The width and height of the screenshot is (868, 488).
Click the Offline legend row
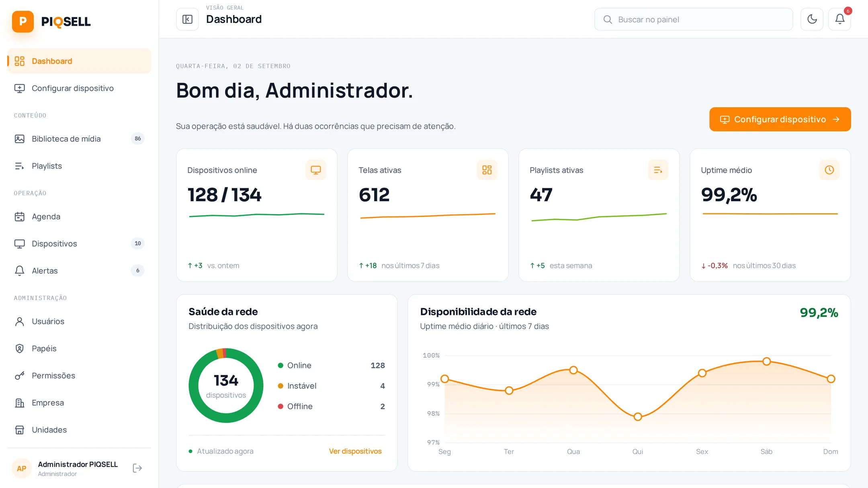331,406
